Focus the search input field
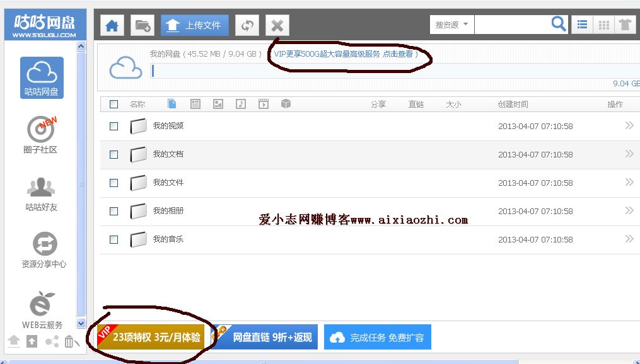Viewport: 640px width, 364px height. pos(512,25)
